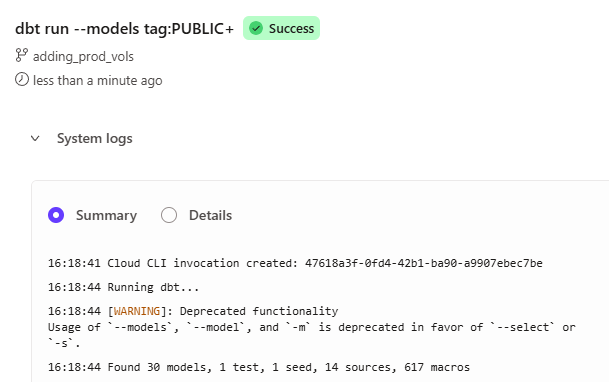The height and width of the screenshot is (382, 609).
Task: Click the 'less than a minute ago' timestamp
Action: point(97,81)
